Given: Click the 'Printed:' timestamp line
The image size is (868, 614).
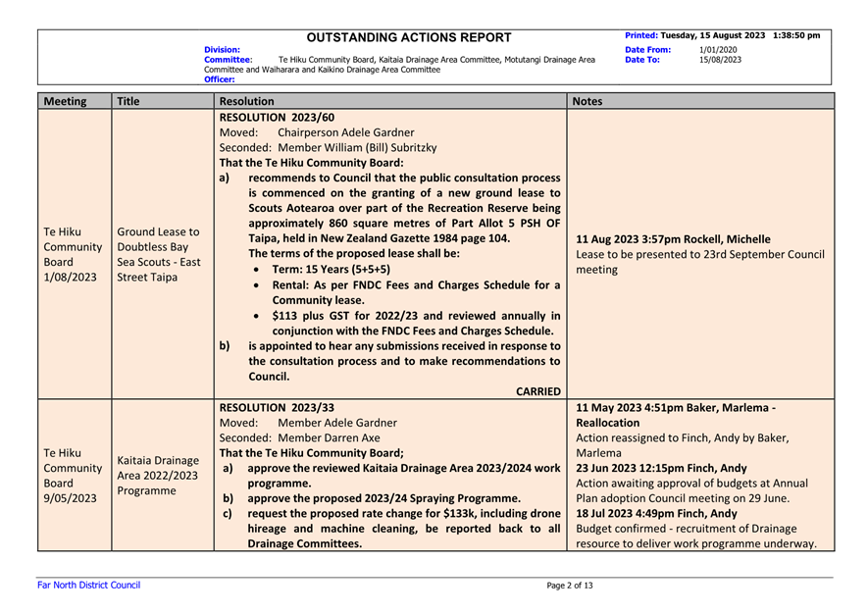Looking at the screenshot, I should [x=723, y=35].
